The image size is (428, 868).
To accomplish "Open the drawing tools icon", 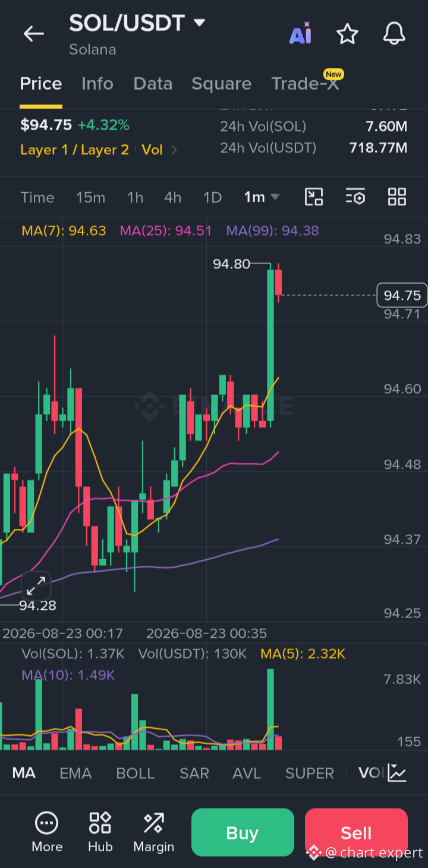I will [314, 197].
